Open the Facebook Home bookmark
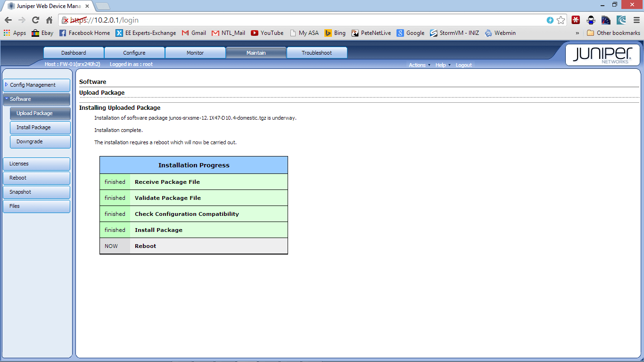The image size is (644, 362). pyautogui.click(x=85, y=33)
